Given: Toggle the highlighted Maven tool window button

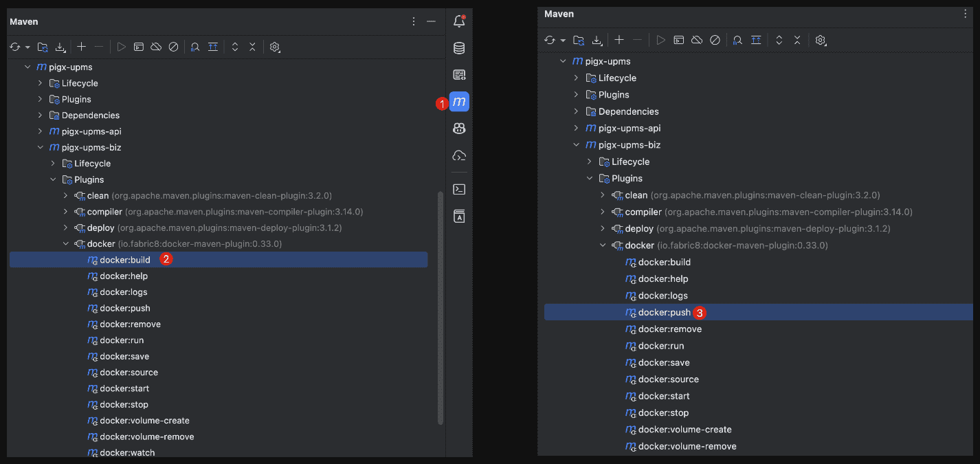Looking at the screenshot, I should [x=459, y=102].
